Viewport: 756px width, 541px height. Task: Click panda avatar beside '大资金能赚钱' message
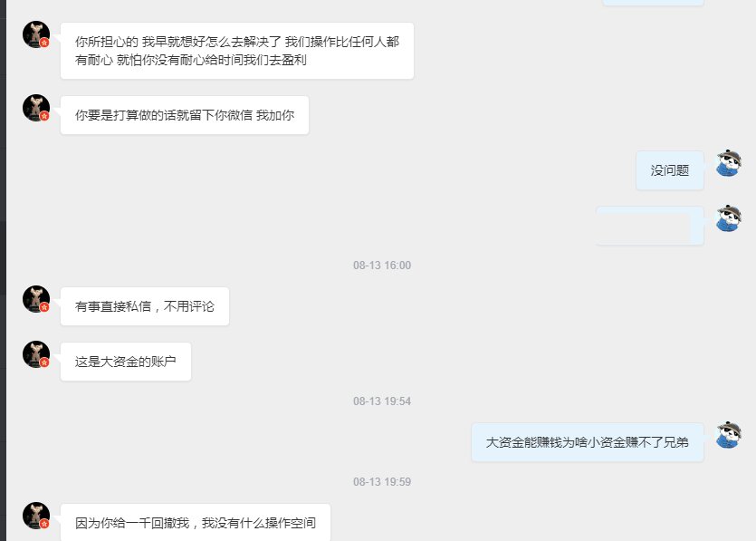(729, 434)
